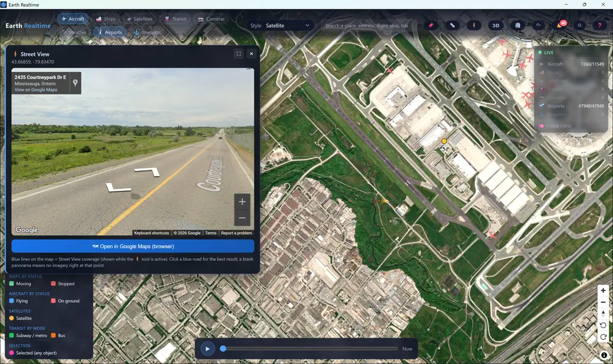The image size is (613, 364).
Task: Turn on the Seaports layer chip
Action: pos(147,32)
